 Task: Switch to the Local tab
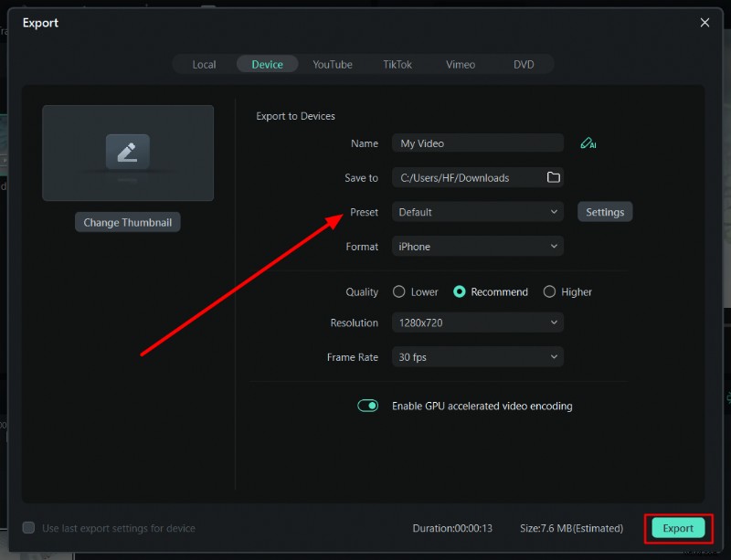(x=204, y=64)
